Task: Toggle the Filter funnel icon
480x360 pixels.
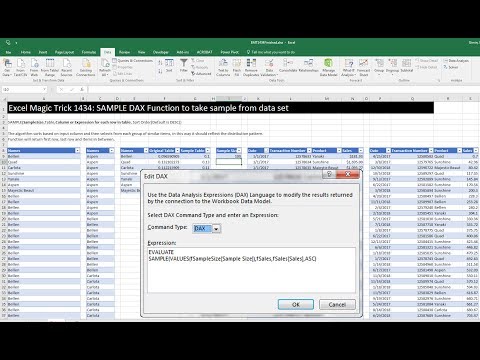Action: point(184,66)
